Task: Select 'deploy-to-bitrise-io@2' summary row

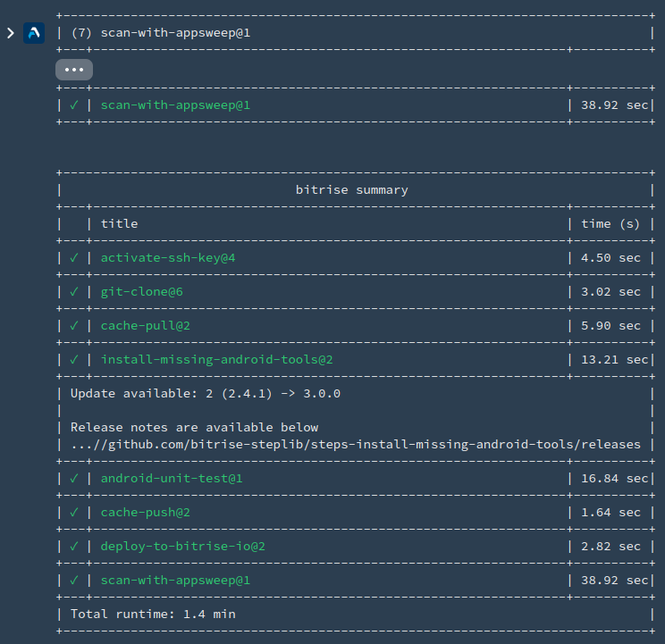Action: click(356, 546)
